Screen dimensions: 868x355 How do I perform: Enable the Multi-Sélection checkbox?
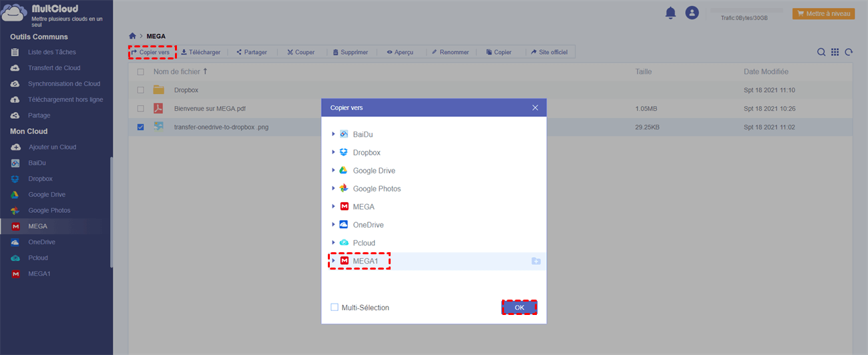pos(335,308)
